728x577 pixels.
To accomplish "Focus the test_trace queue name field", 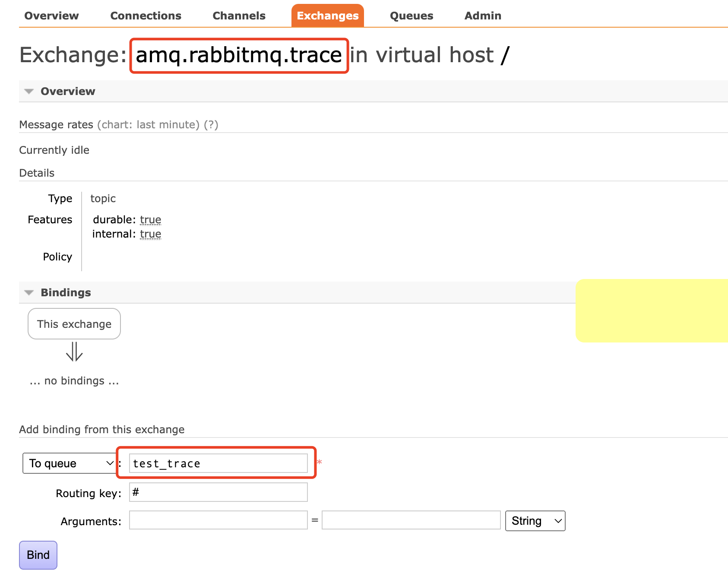I will (x=218, y=463).
